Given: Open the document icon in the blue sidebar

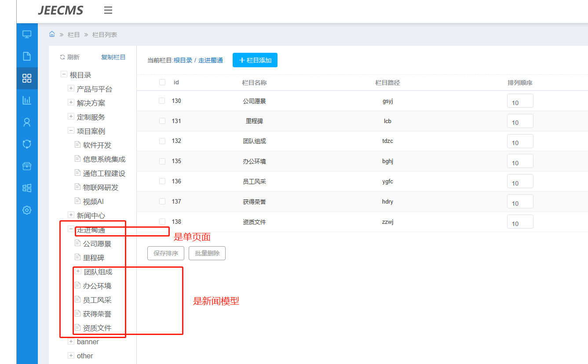Looking at the screenshot, I should click(27, 56).
